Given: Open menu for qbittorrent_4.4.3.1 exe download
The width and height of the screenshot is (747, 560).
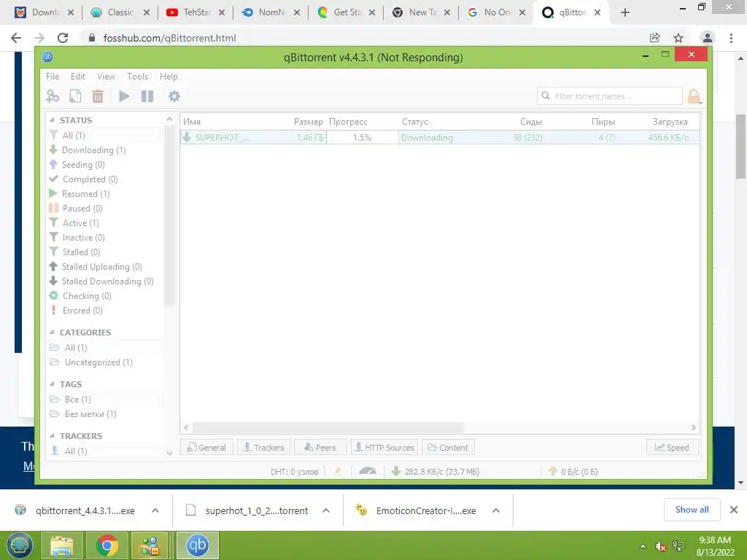Looking at the screenshot, I should pos(155,510).
